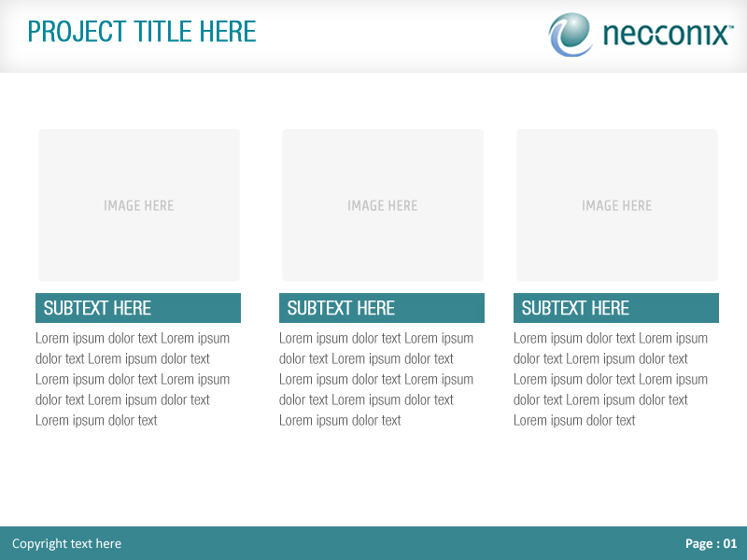Select the right Lorem ipsum paragraph

click(x=611, y=379)
